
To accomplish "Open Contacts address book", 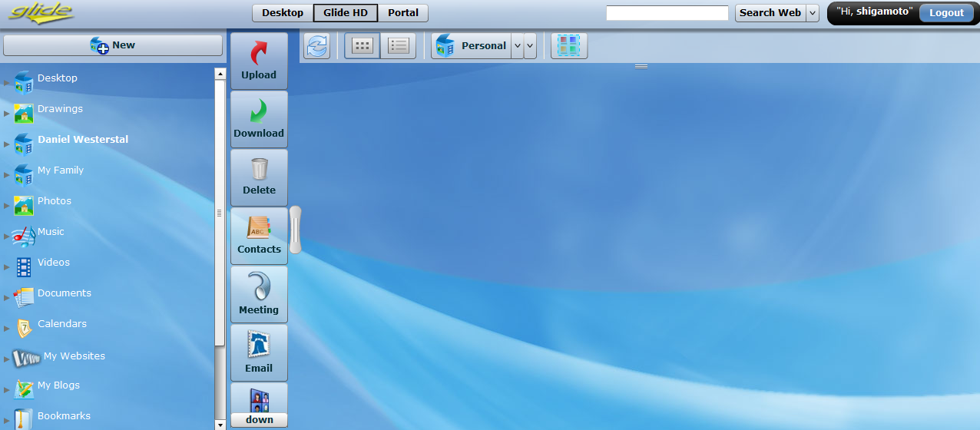I will coord(259,236).
